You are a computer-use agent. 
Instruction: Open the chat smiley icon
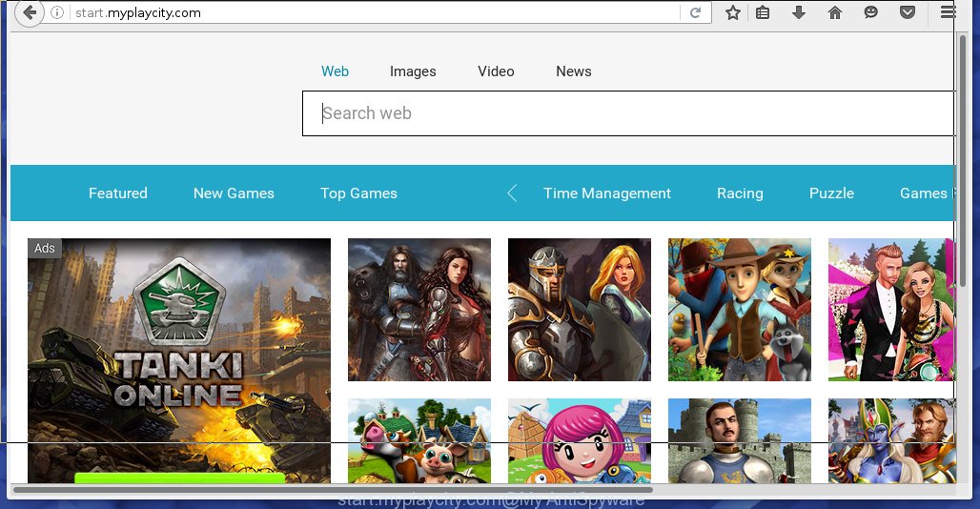tap(870, 12)
